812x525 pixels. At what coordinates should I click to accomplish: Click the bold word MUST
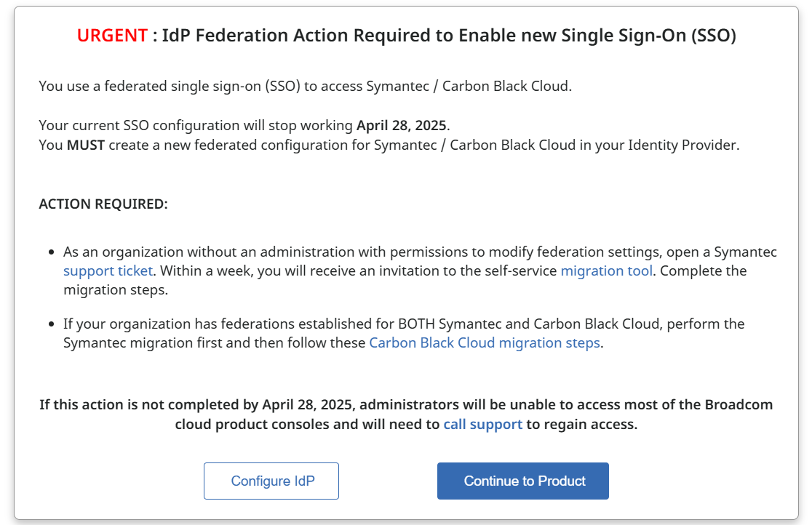coord(86,145)
